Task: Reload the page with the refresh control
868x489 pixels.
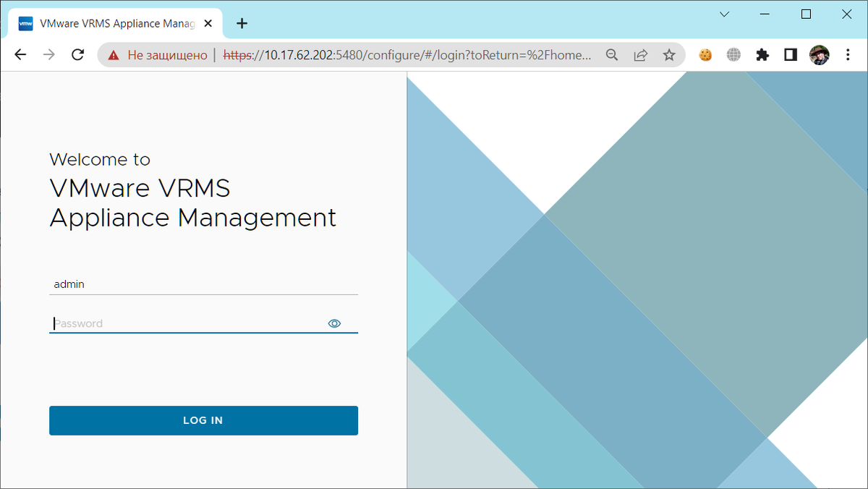Action: (x=77, y=54)
